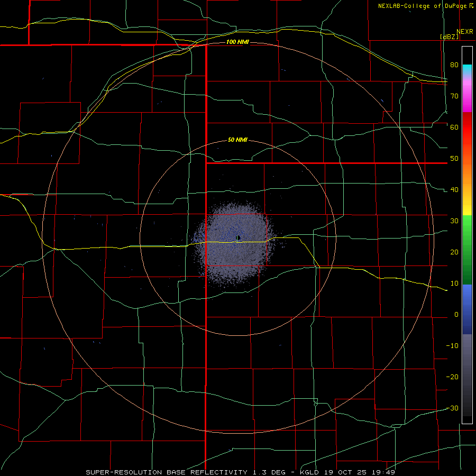Click the KGLD radar site marker at center
476x476 pixels.
[239, 237]
